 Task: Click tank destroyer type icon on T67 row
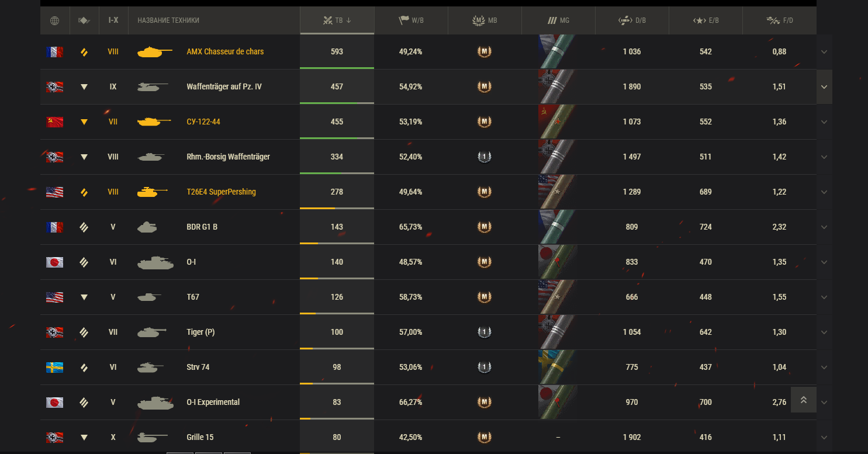[x=84, y=297]
